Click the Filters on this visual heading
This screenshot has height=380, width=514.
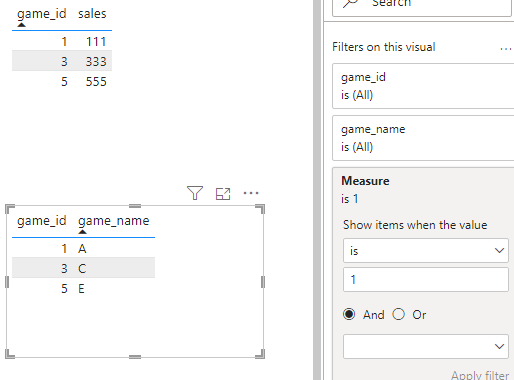(384, 47)
